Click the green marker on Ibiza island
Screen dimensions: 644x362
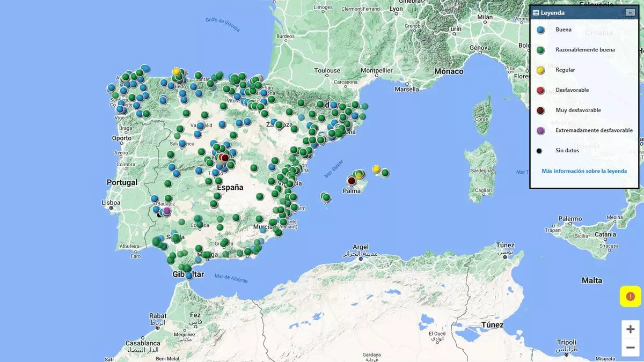click(326, 197)
